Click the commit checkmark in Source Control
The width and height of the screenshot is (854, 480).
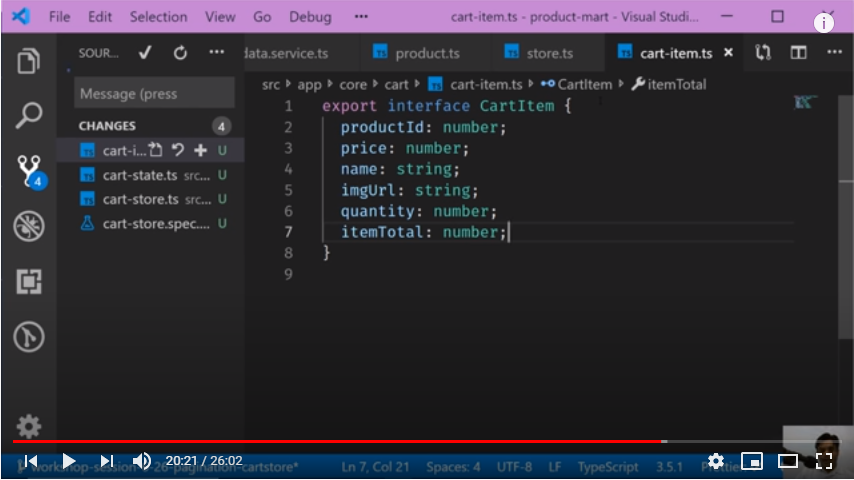click(x=145, y=52)
